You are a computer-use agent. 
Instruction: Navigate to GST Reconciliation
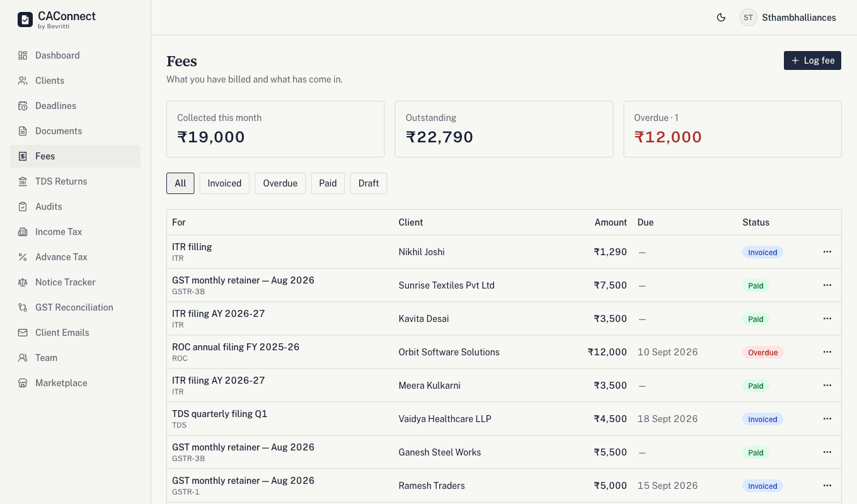(x=75, y=307)
